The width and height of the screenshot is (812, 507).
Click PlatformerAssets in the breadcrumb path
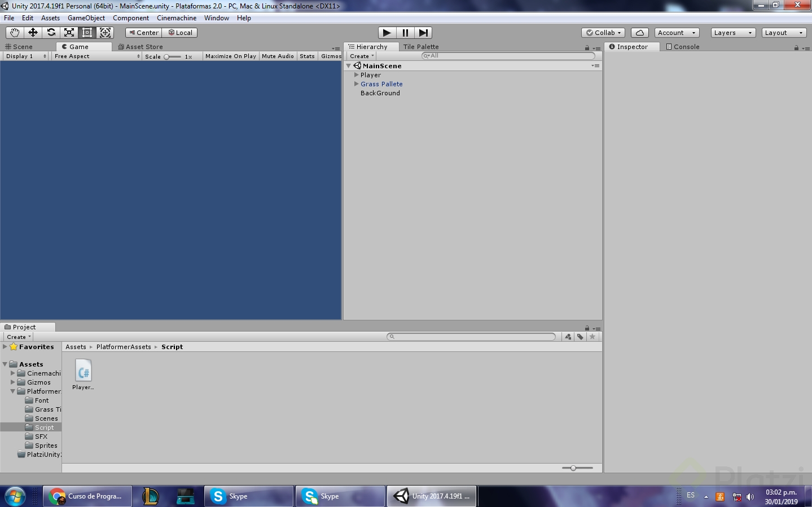tap(124, 347)
